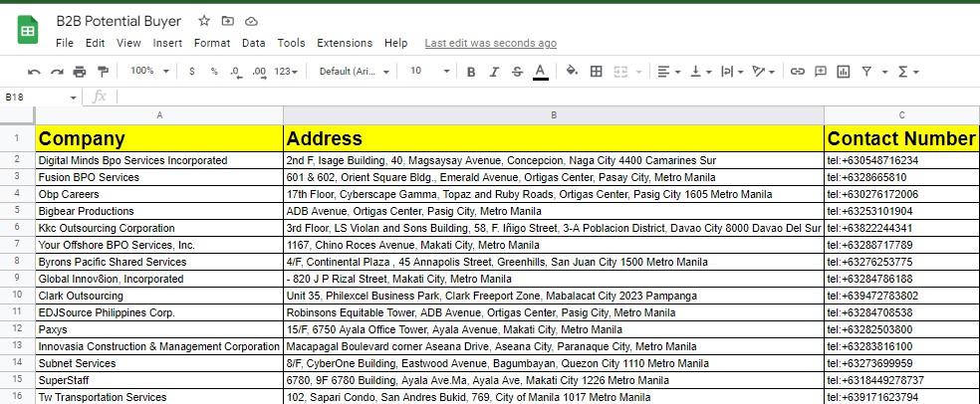Image resolution: width=980 pixels, height=404 pixels.
Task: Toggle strikethrough formatting
Action: pyautogui.click(x=517, y=72)
